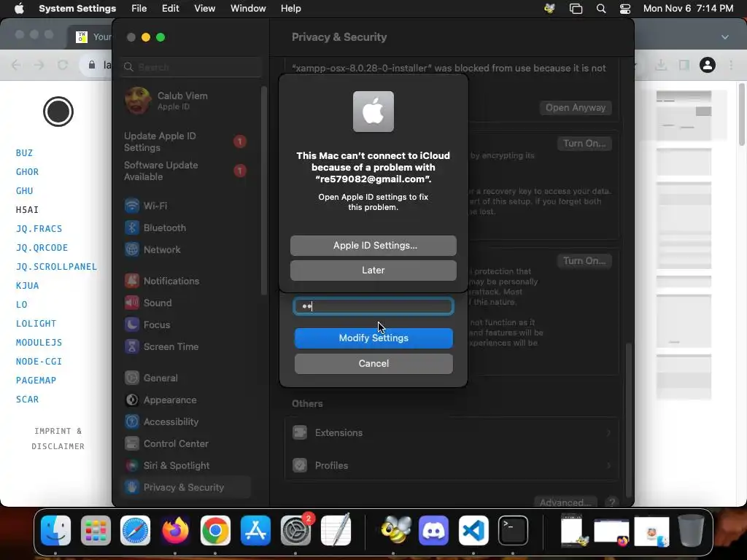The width and height of the screenshot is (747, 560).
Task: Select General in sidebar
Action: [x=160, y=378]
